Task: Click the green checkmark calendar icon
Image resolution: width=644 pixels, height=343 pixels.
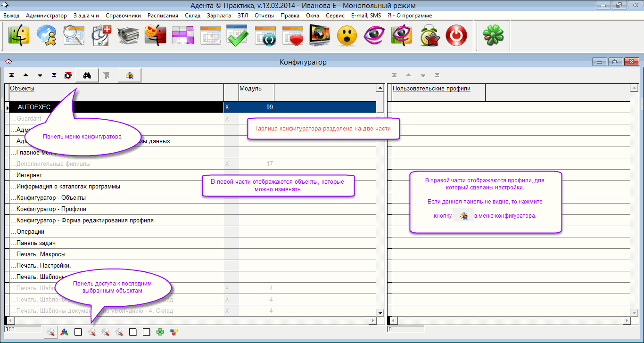Action: (237, 36)
